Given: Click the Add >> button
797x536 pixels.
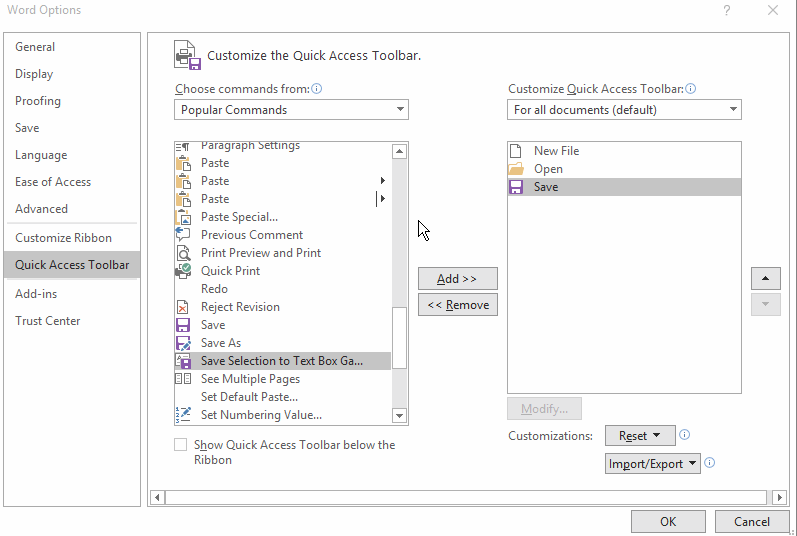Looking at the screenshot, I should 457,278.
